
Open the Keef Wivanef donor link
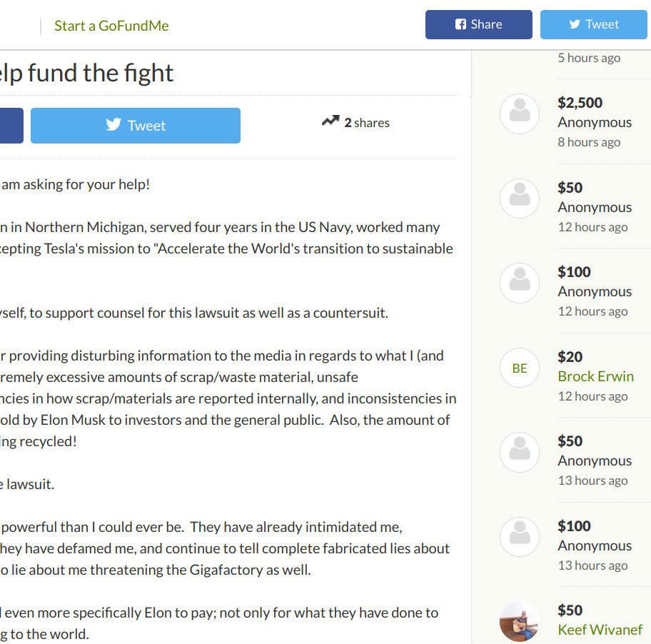[600, 630]
